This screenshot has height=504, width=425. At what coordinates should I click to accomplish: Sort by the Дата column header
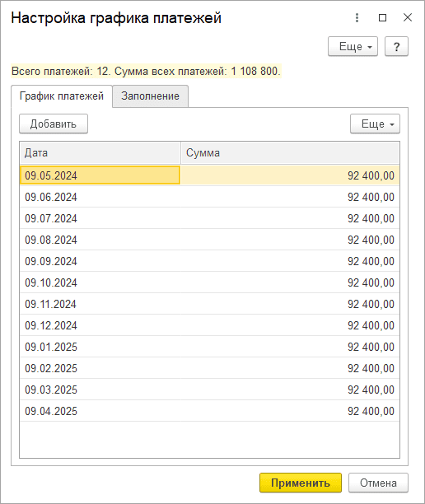[x=100, y=152]
